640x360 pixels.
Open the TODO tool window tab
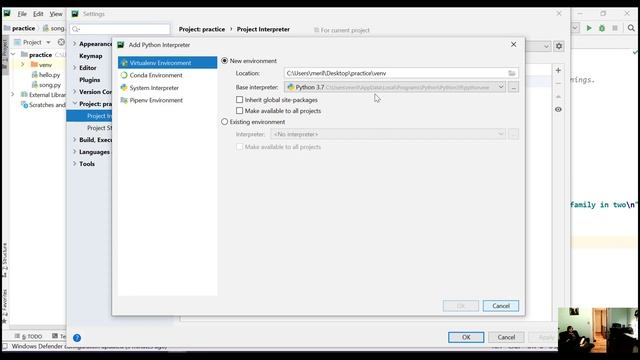point(29,336)
